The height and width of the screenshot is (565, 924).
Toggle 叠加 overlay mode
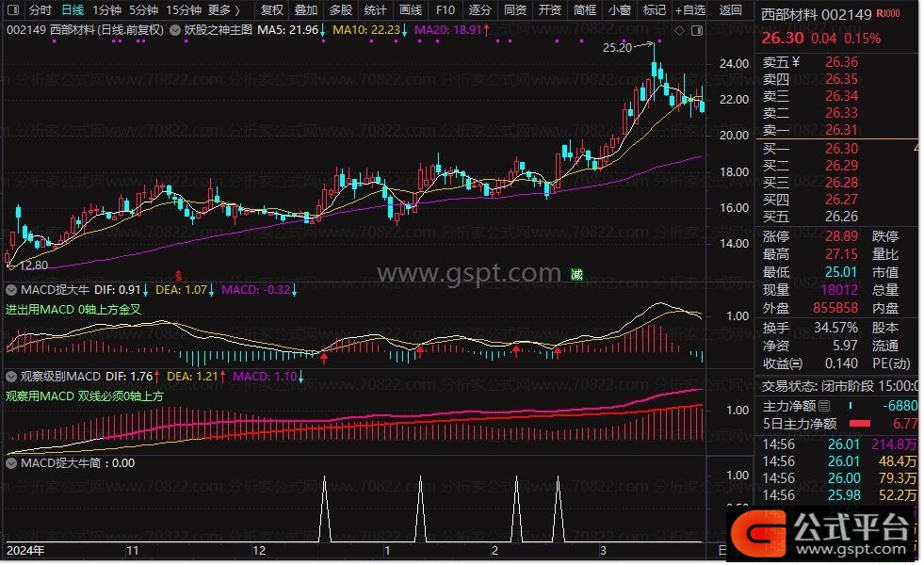(x=305, y=10)
